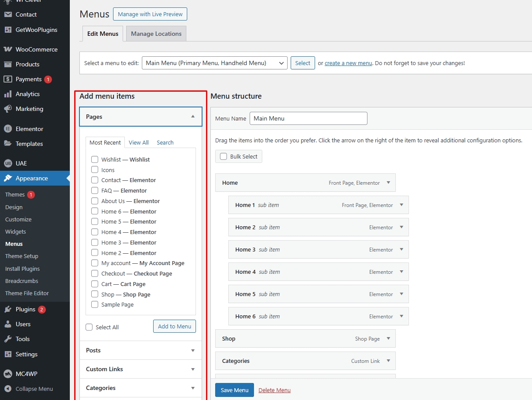Click the Analytics bar chart icon
The height and width of the screenshot is (400, 532).
[x=7, y=94]
